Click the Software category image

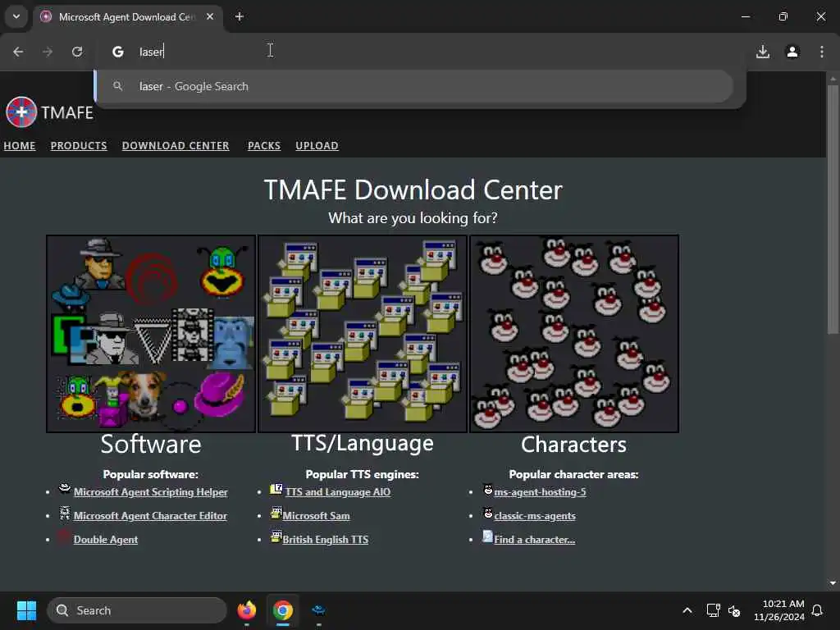(151, 333)
